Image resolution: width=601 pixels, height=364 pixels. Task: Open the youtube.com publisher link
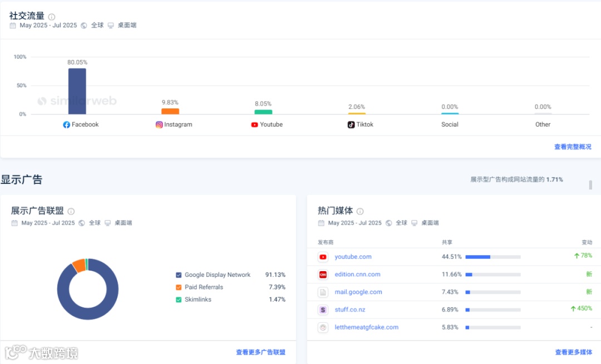click(353, 257)
